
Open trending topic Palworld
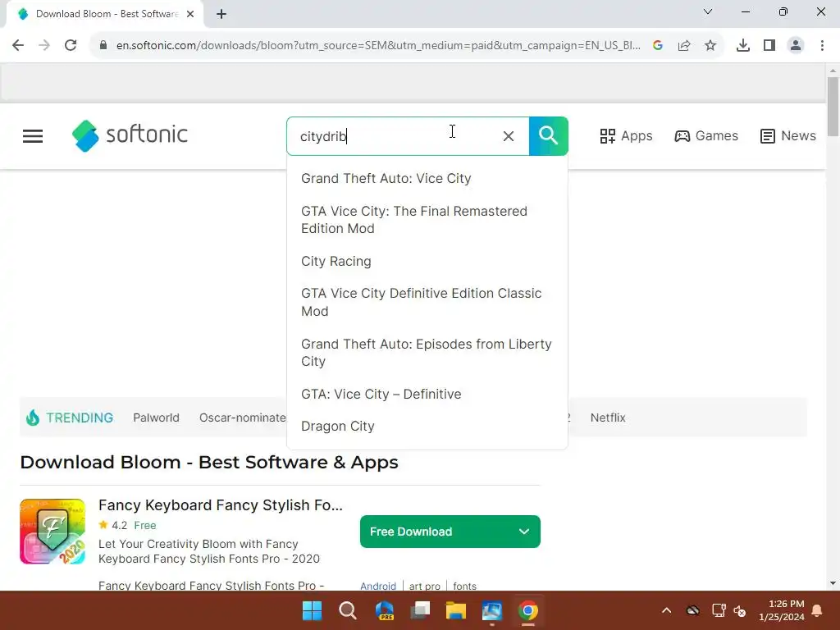tap(156, 418)
